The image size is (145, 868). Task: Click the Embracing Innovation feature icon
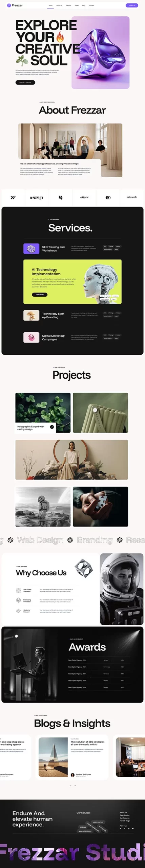coord(19,600)
